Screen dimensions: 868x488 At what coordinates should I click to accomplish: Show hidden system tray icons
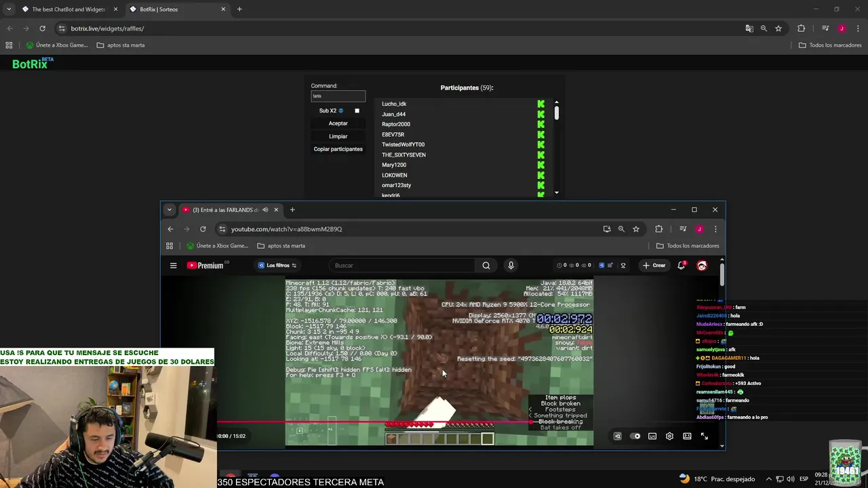(769, 479)
